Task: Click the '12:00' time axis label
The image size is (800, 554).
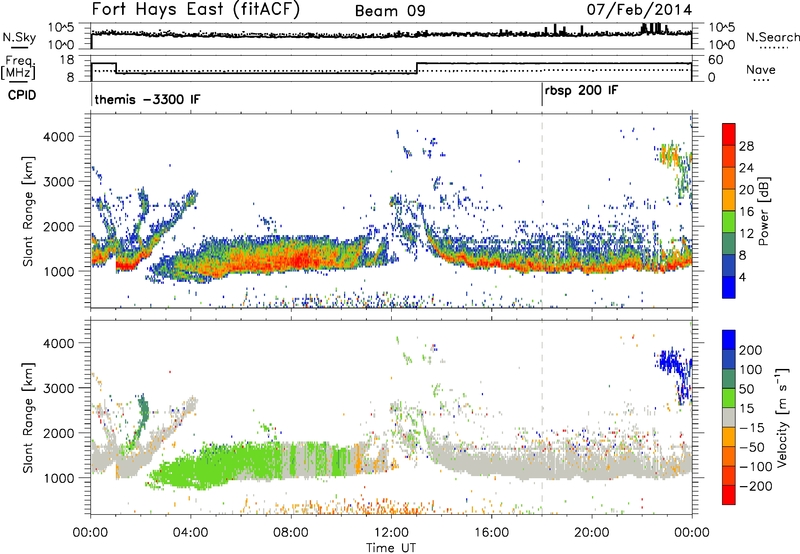Action: click(x=391, y=533)
